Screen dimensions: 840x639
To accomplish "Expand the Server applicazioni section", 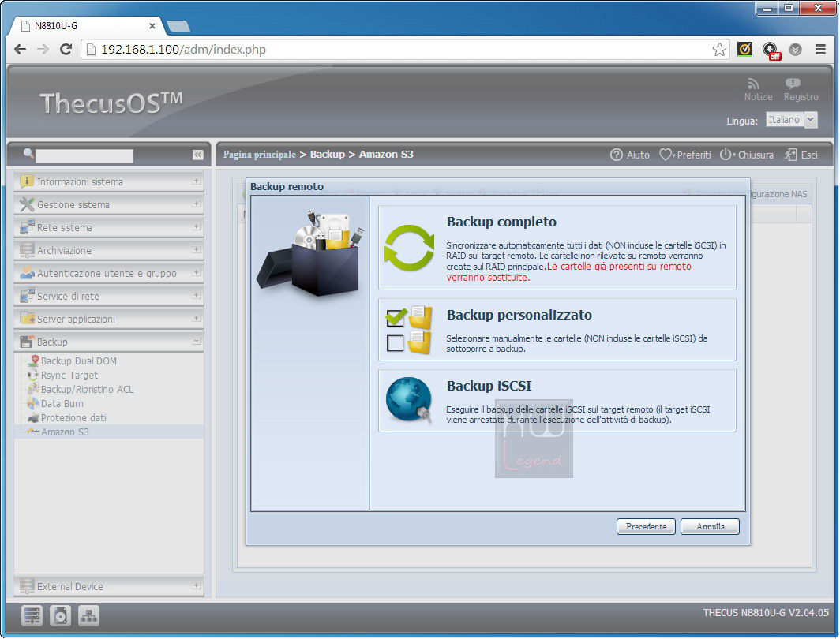I will pos(196,318).
